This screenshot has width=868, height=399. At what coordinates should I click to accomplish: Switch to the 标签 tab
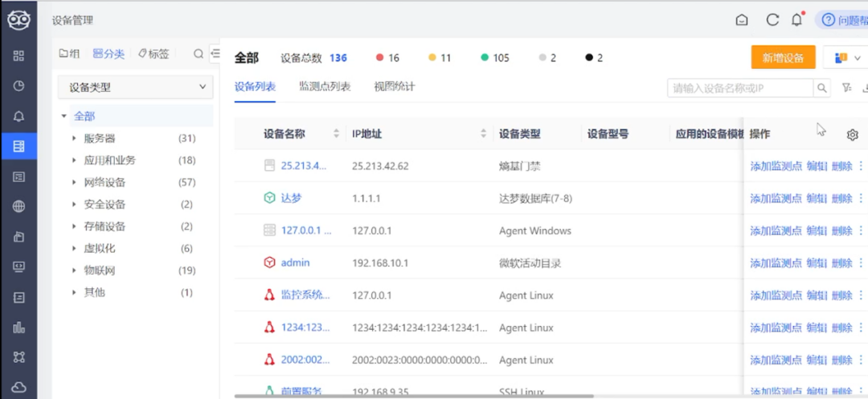tap(154, 54)
